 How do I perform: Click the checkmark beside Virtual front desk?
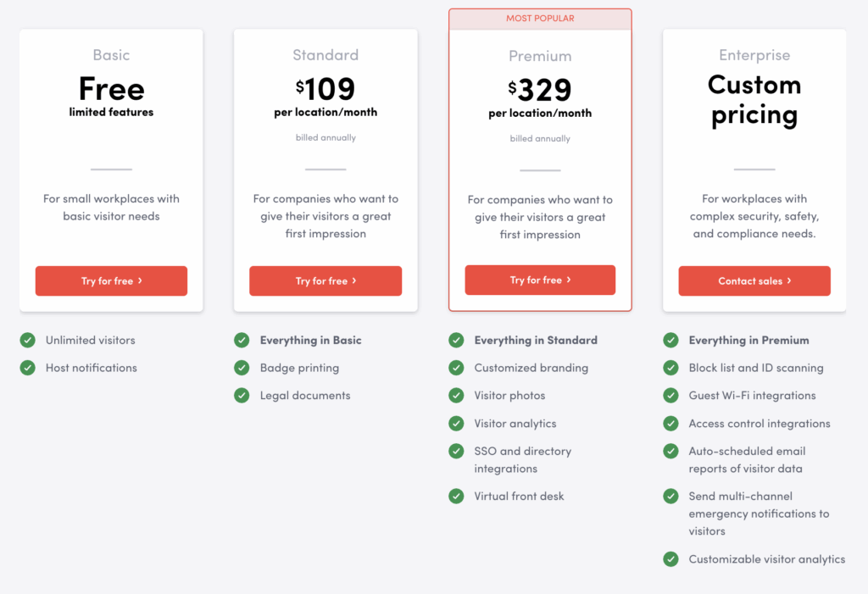click(457, 497)
